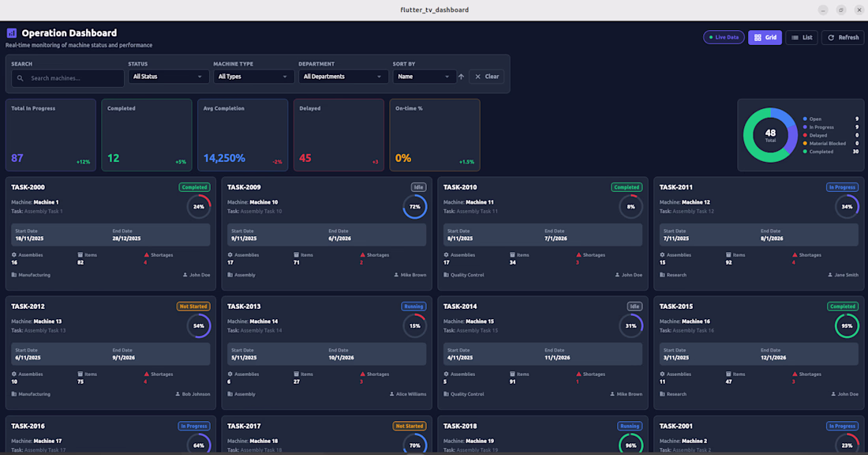Viewport: 868px width, 455px height.
Task: Open the Avg Completion stat card
Action: coord(242,134)
